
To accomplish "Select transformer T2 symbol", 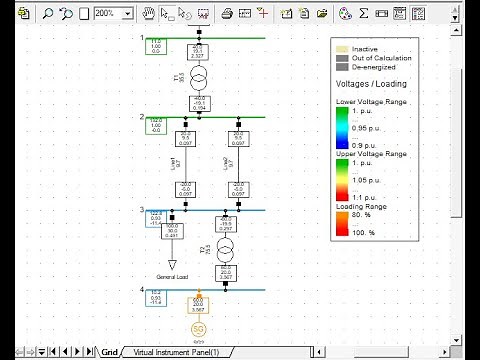I will pos(225,251).
